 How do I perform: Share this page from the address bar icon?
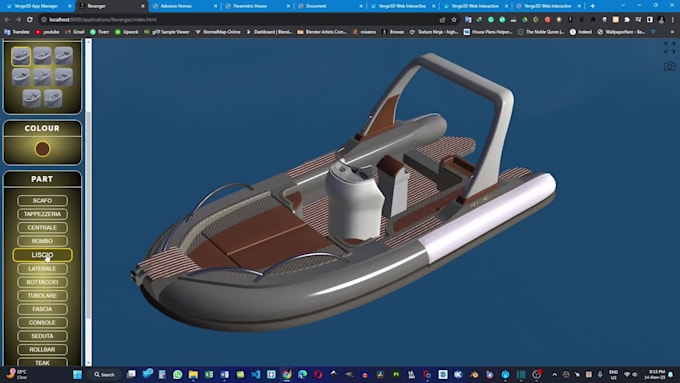tap(442, 20)
